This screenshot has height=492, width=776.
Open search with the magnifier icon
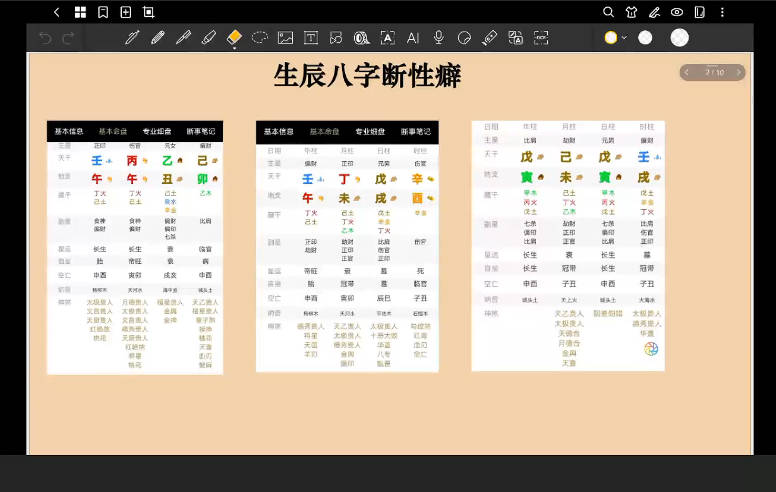(x=608, y=12)
